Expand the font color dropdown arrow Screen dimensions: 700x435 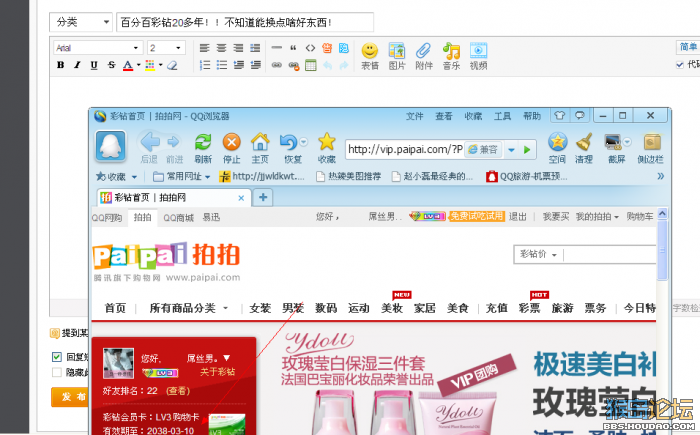coord(138,65)
